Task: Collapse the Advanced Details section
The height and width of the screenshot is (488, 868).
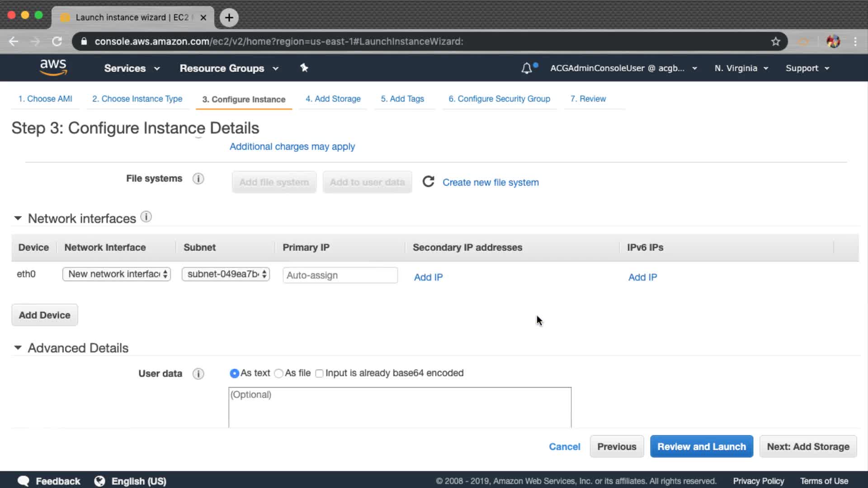Action: (18, 348)
